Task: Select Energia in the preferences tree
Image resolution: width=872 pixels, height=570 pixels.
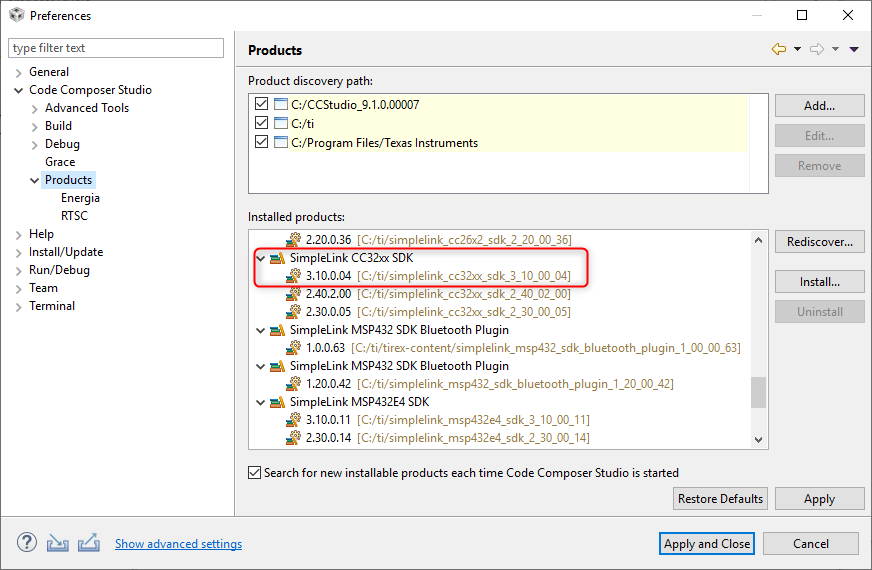Action: (x=80, y=198)
